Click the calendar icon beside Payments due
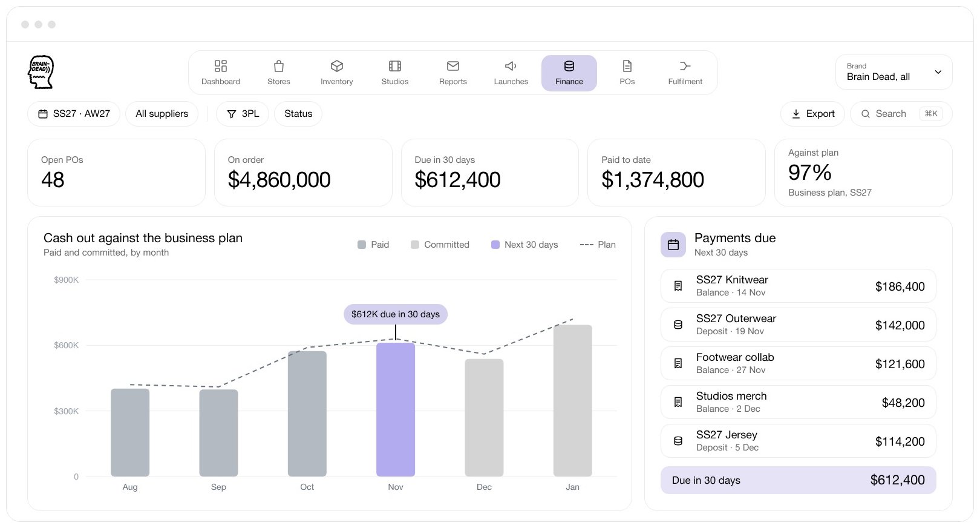Viewport: 980px width, 528px height. (673, 245)
